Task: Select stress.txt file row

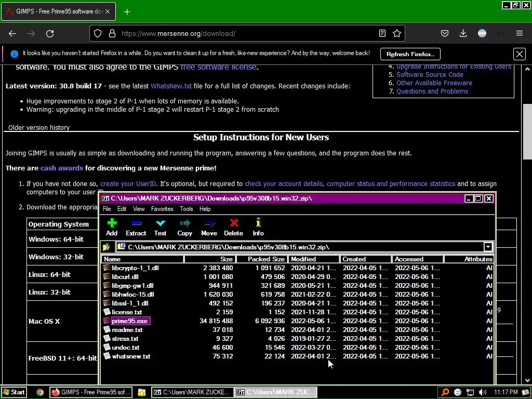Action: tap(298, 338)
